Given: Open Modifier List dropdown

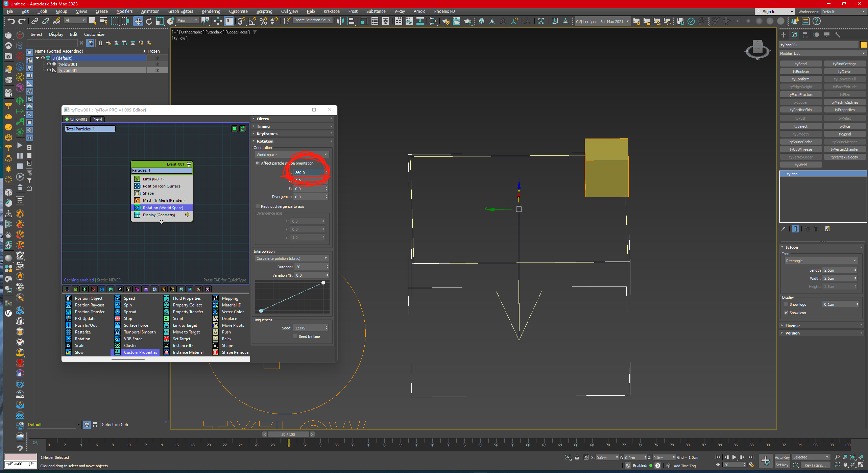Looking at the screenshot, I should (x=823, y=53).
